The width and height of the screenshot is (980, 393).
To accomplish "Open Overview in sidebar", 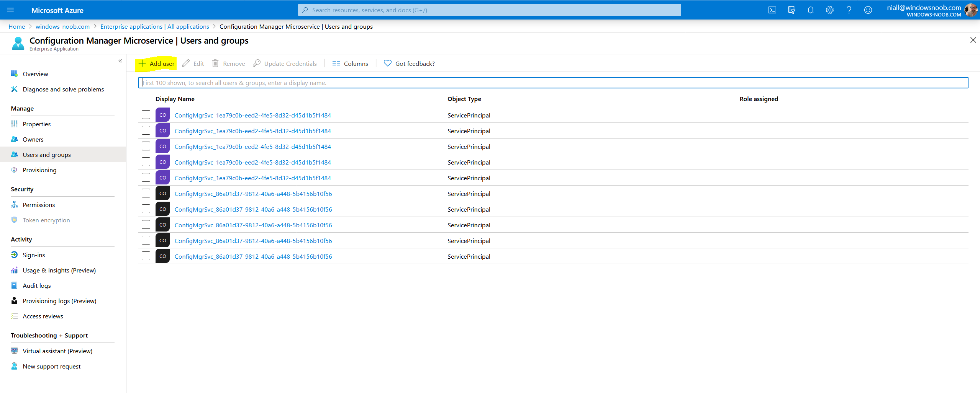I will (x=35, y=74).
